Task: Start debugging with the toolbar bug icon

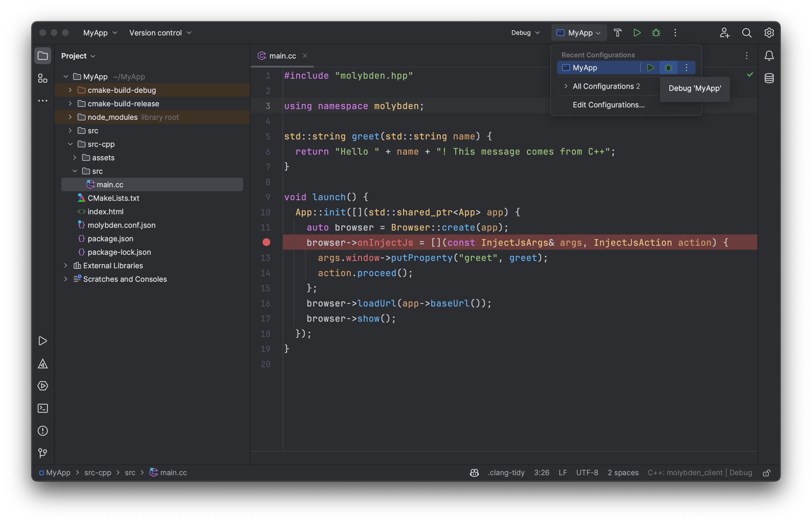Action: (656, 33)
